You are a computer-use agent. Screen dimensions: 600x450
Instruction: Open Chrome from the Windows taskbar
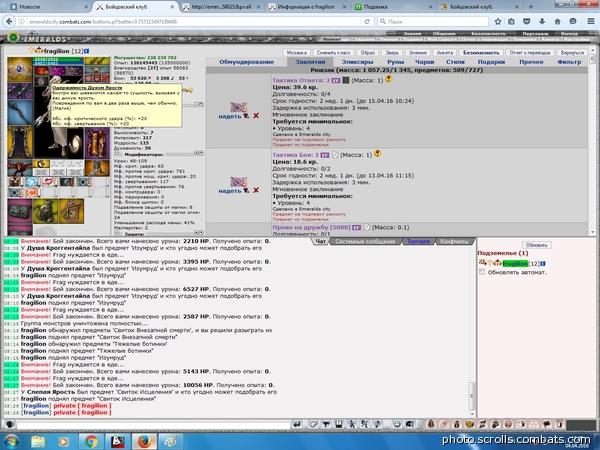click(91, 441)
